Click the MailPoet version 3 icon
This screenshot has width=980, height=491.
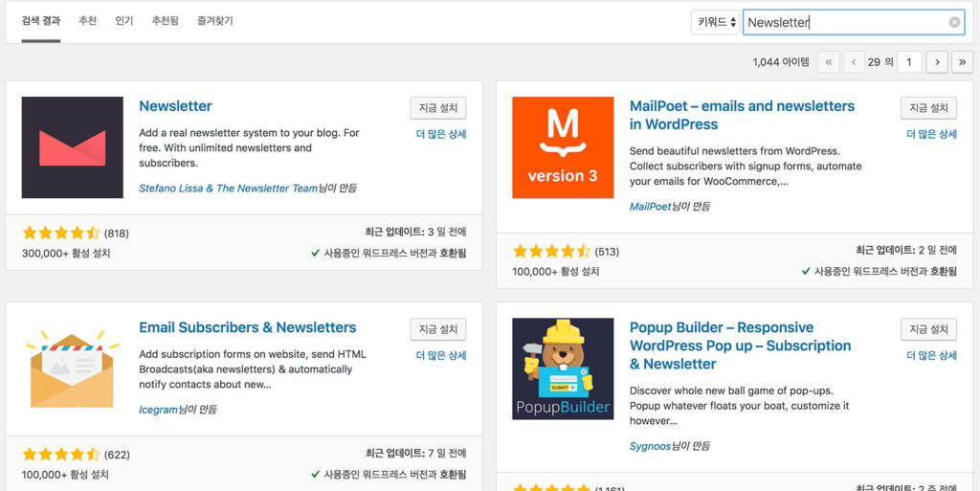coord(563,147)
